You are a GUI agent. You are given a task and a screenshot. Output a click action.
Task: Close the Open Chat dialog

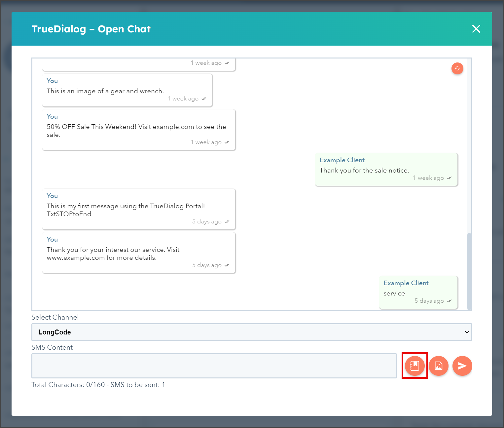pyautogui.click(x=476, y=29)
